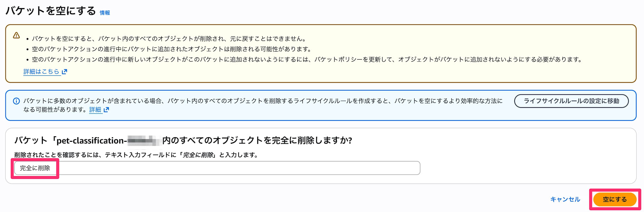
Task: Click external-link icon beside 詳細はこちら
Action: (x=64, y=72)
